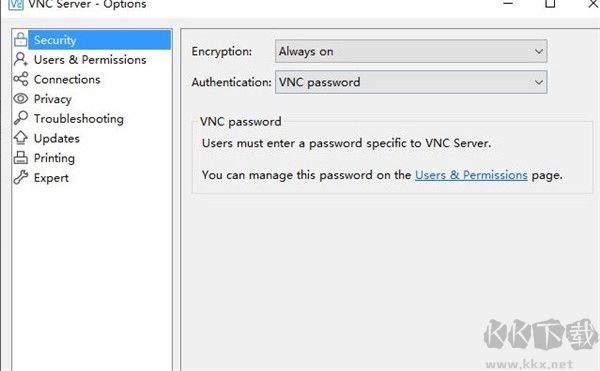Open the Connections settings page

(x=67, y=79)
